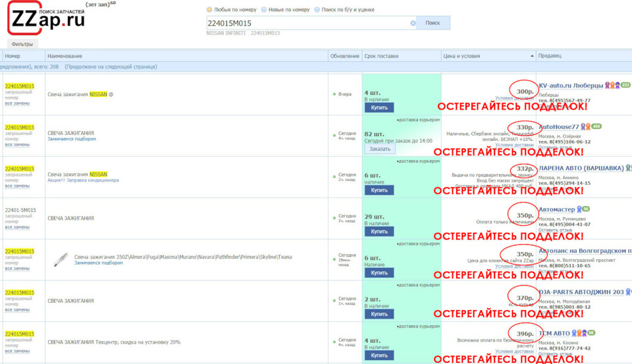Sort by the Срок поставки column header
Image resolution: width=632 pixels, height=364 pixels.
click(381, 56)
